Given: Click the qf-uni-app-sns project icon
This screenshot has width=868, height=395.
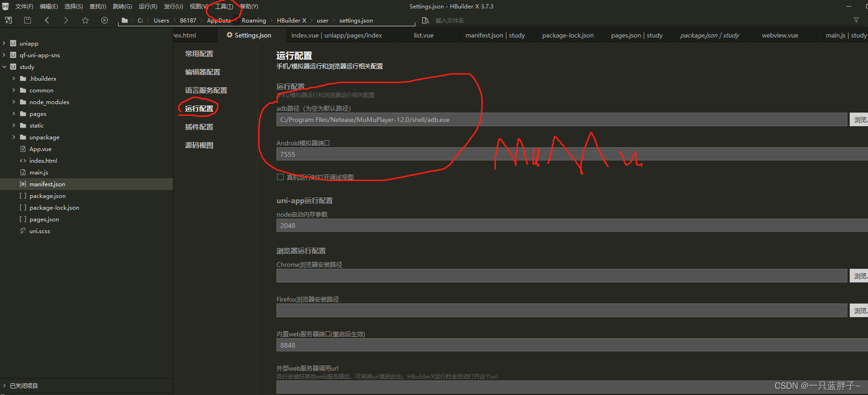Looking at the screenshot, I should tap(13, 55).
